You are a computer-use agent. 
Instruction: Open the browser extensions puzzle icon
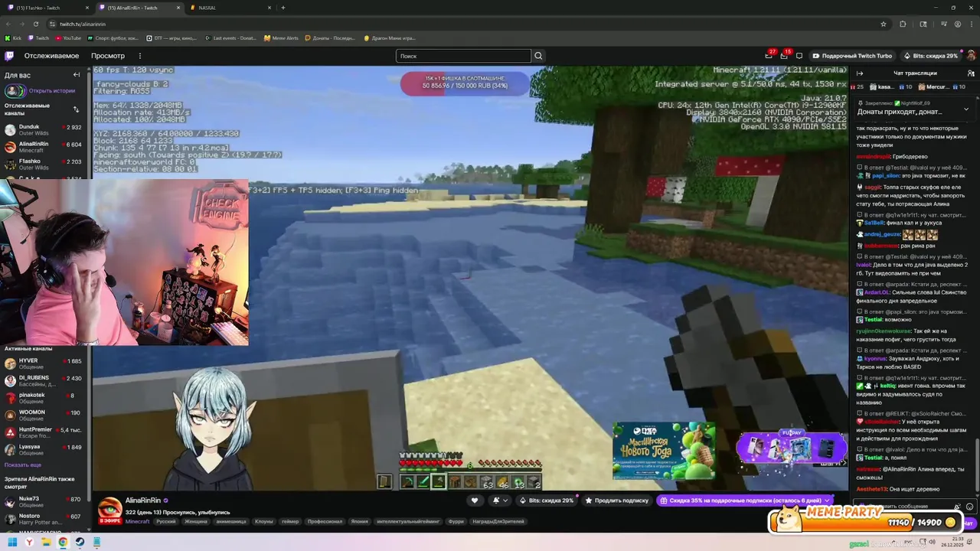pyautogui.click(x=903, y=24)
